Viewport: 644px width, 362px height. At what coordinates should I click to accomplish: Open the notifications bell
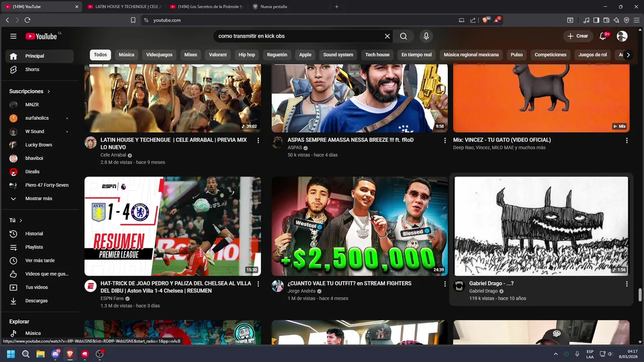pos(603,36)
